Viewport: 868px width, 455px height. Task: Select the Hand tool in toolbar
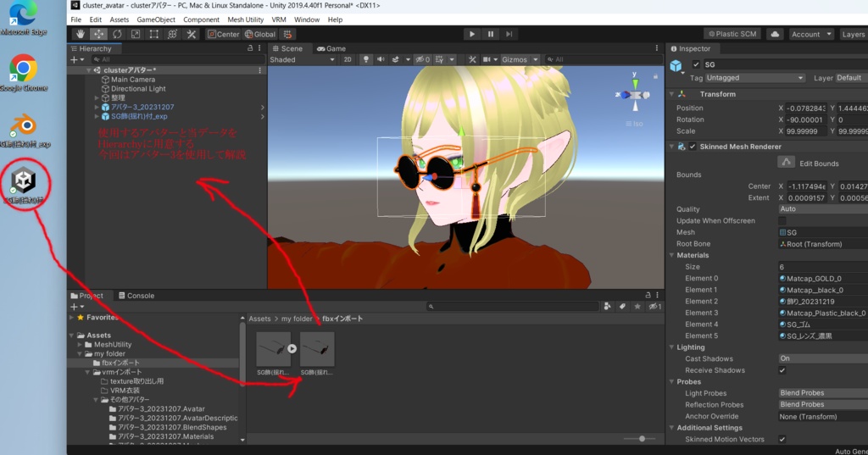coord(81,35)
